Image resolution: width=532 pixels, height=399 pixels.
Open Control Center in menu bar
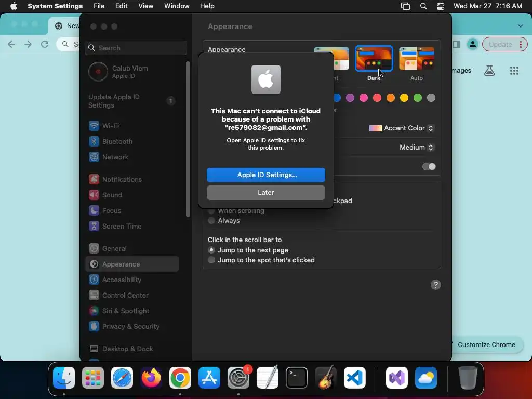click(441, 6)
